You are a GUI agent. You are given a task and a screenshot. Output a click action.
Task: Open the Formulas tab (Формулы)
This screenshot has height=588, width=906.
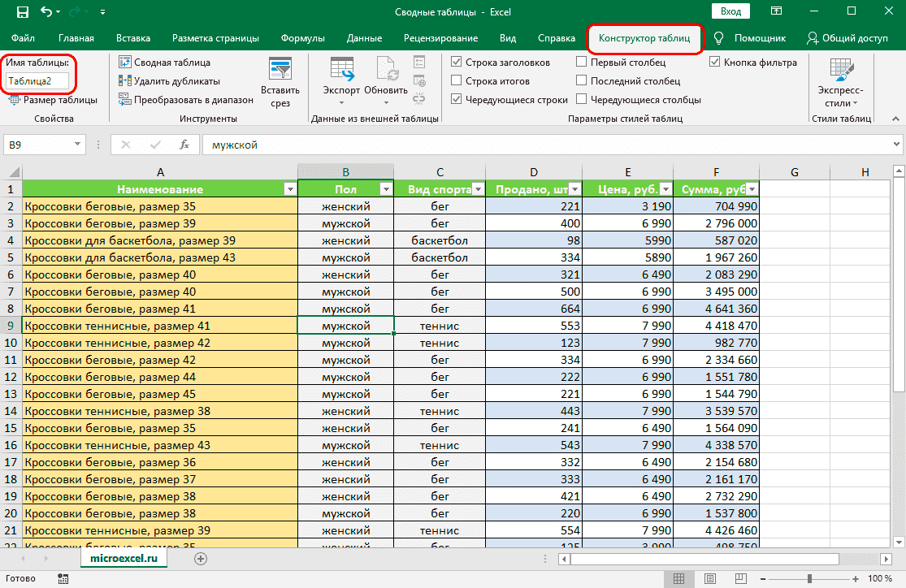pyautogui.click(x=302, y=38)
